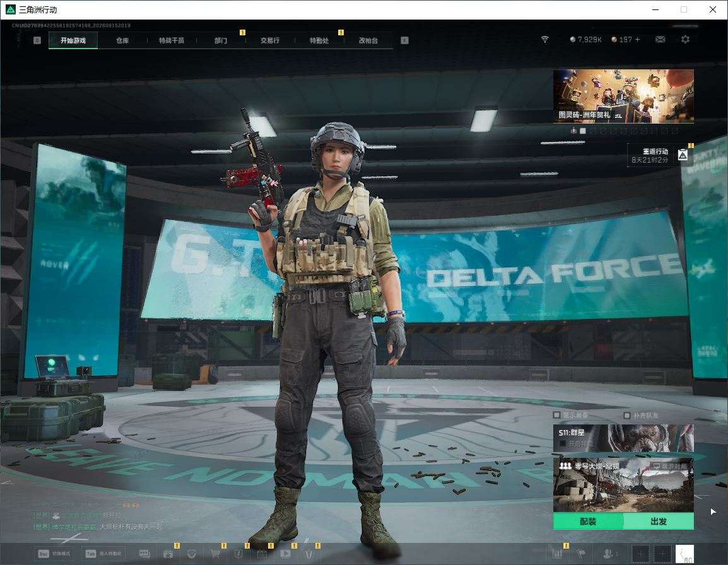Screen dimensions: 728x565
Task: Click the second empty teammate plus slot
Action: pyautogui.click(x=662, y=554)
